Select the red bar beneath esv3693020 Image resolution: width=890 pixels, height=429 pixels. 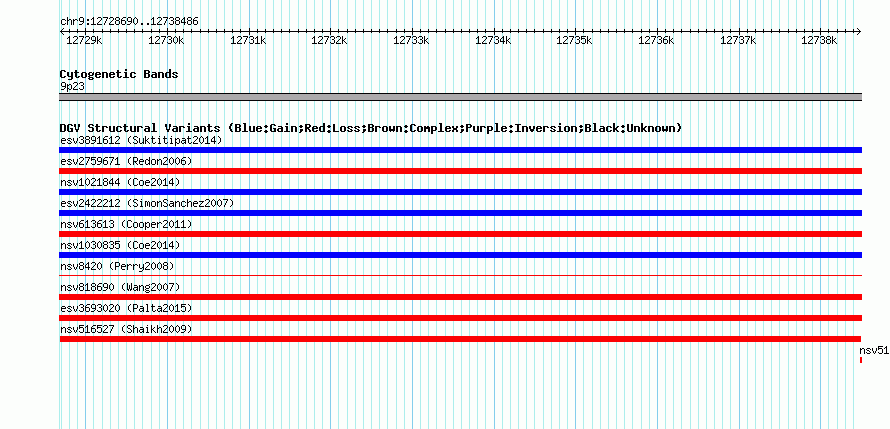coord(460,318)
